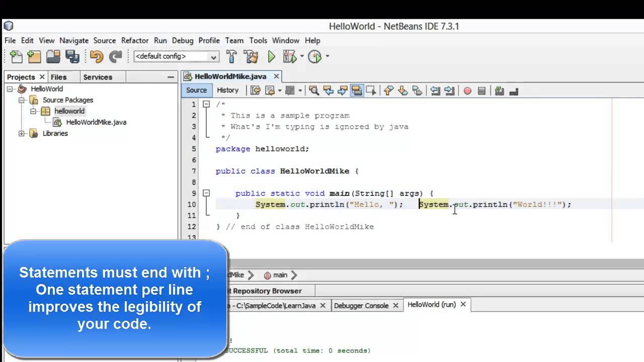Click the Comment icon in editor toolbar
This screenshot has height=362, width=644.
(499, 90)
